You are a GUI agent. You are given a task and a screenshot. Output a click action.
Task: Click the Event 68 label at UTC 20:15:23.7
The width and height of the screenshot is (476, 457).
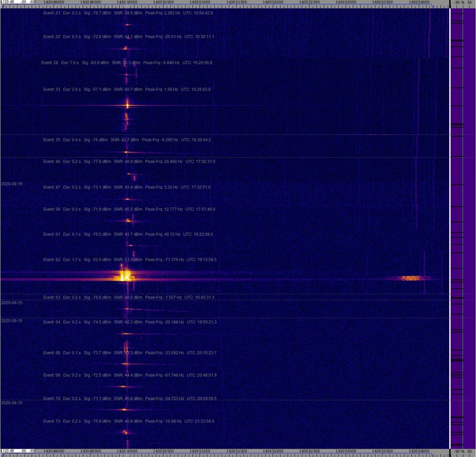[130, 353]
